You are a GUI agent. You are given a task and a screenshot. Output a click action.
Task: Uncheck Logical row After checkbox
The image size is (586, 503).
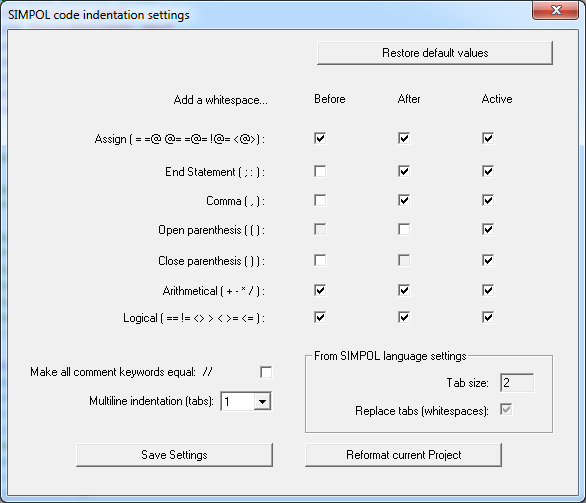click(x=404, y=318)
